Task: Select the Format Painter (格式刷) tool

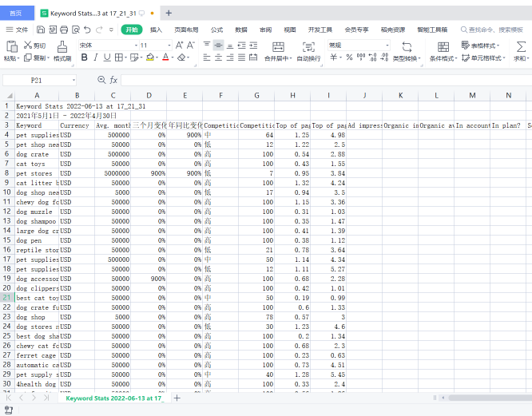Action: [x=62, y=51]
